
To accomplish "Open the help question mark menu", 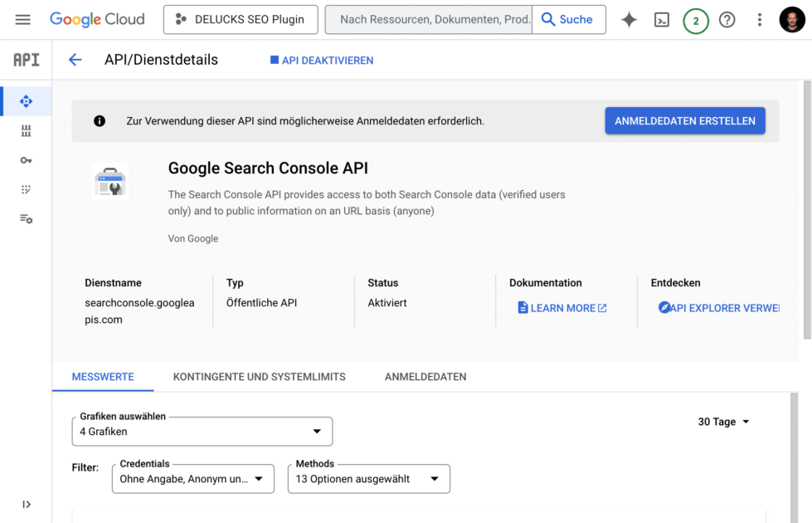I will point(727,20).
